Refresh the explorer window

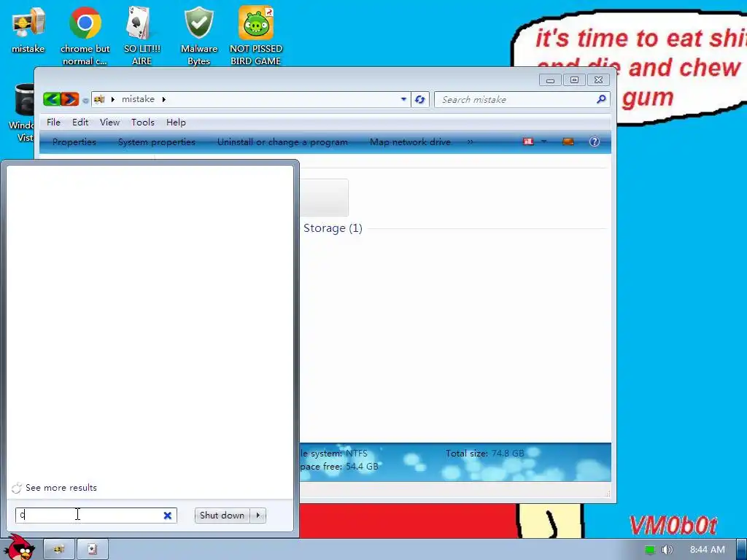click(x=419, y=99)
